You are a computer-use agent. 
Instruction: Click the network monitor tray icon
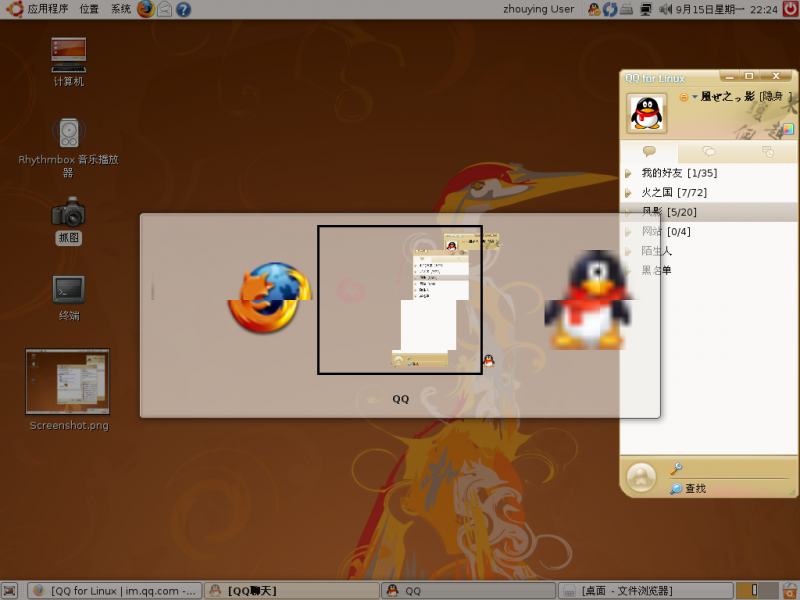(x=646, y=9)
